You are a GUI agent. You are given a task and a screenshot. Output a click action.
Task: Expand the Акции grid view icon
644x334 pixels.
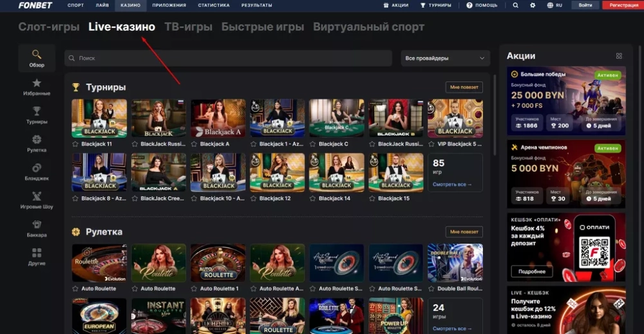click(x=619, y=56)
